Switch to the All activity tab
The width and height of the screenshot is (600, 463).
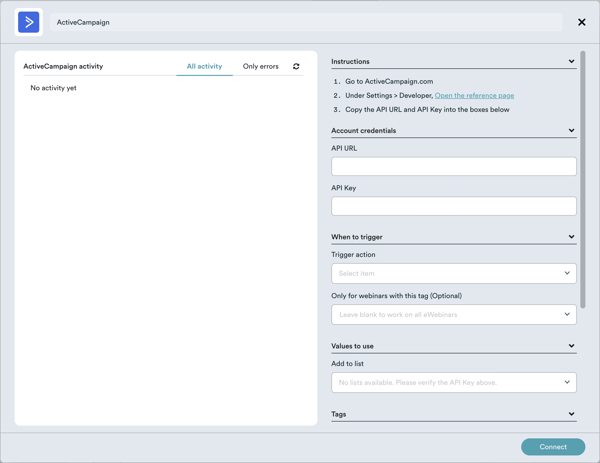(204, 67)
